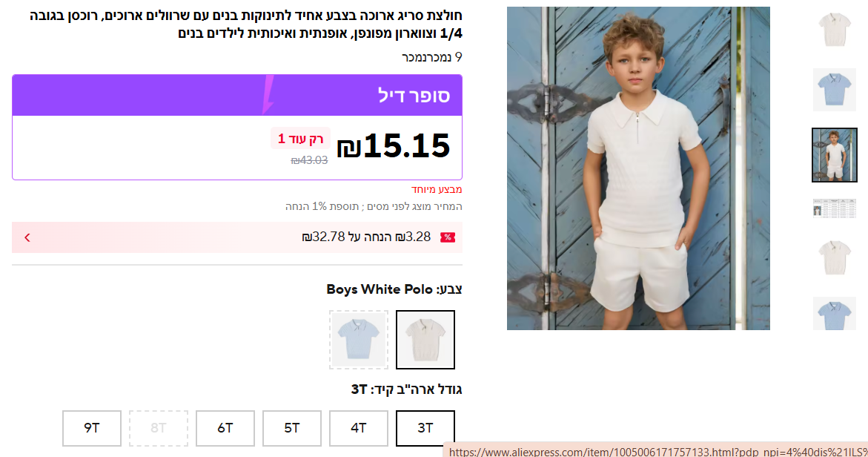Click the red 'רק עוד 1' stock badge
868x457 pixels.
pos(300,139)
